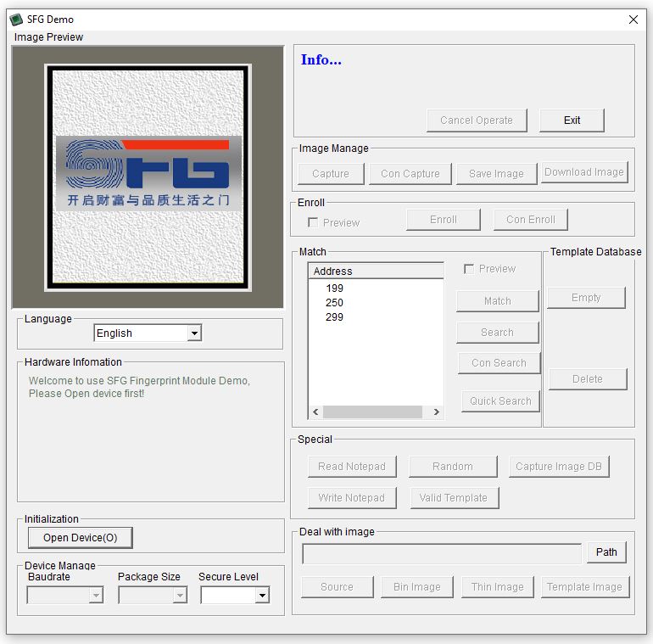Screen dimensions: 653x644
Task: Click the SFG Demo title bar icon
Action: tap(16, 19)
